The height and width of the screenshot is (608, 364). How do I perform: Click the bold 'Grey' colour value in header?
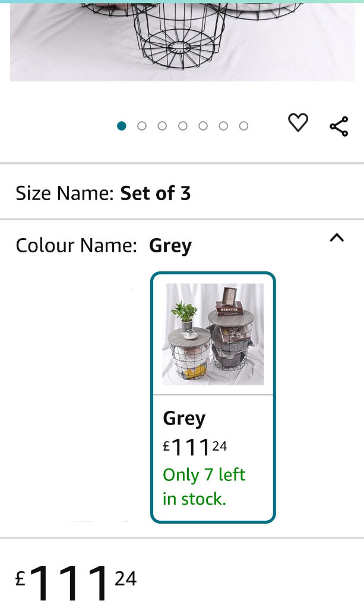point(170,246)
